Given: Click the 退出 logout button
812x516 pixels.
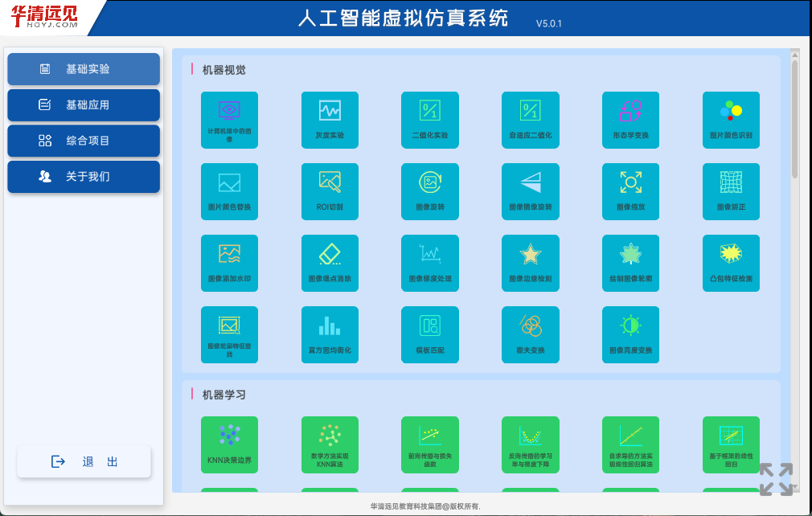Looking at the screenshot, I should [84, 461].
